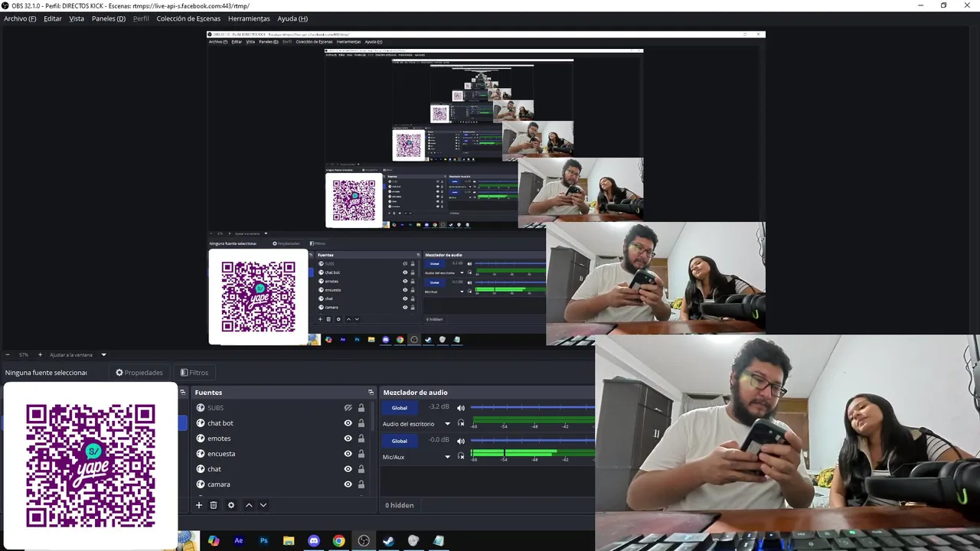Open Photoshop from the taskbar
Screen dimensions: 980x551
264,541
